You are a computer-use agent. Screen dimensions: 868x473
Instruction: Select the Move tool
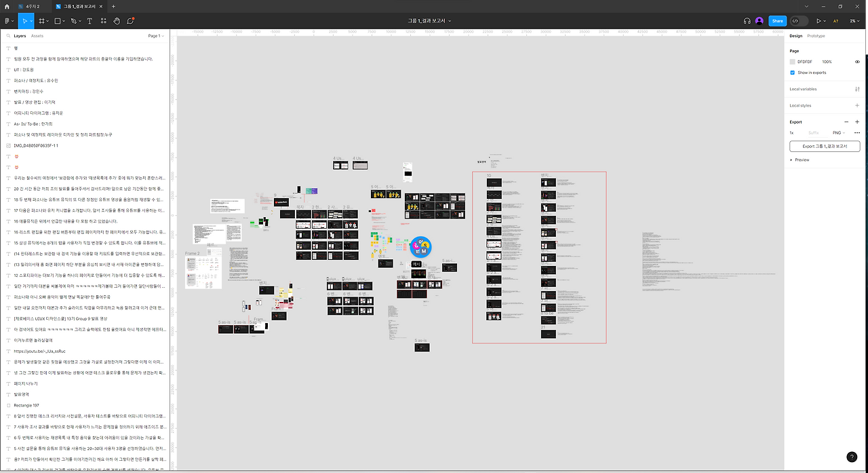coord(24,21)
